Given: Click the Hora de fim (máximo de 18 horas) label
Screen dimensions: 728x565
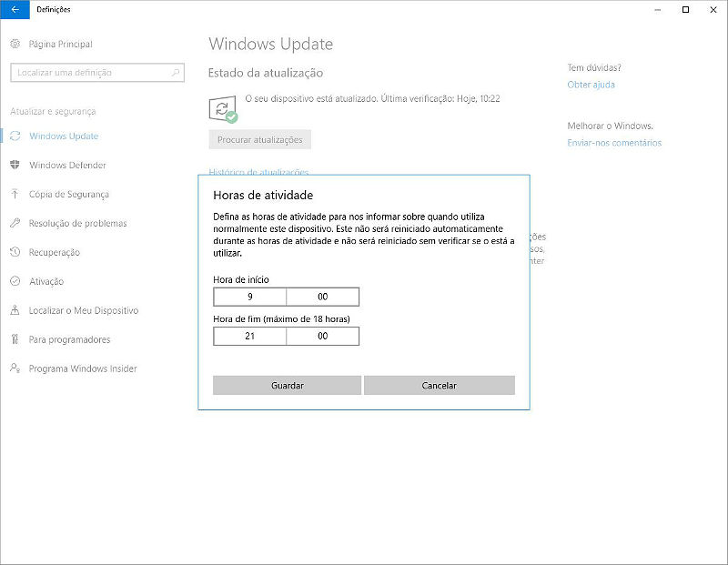Looking at the screenshot, I should click(x=281, y=319).
